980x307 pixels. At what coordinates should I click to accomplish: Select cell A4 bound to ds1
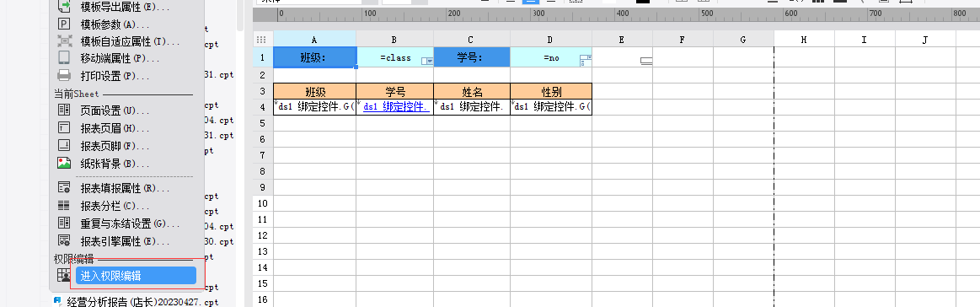315,107
